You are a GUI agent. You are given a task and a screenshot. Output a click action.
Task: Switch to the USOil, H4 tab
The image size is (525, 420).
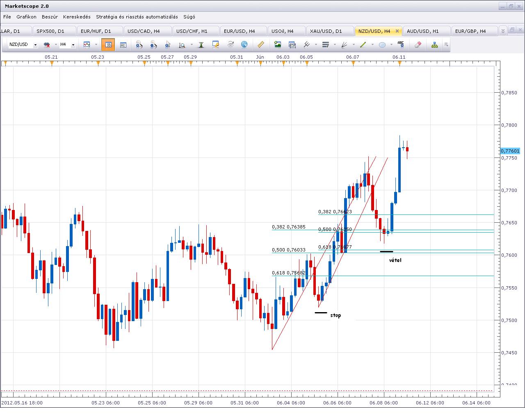point(286,31)
